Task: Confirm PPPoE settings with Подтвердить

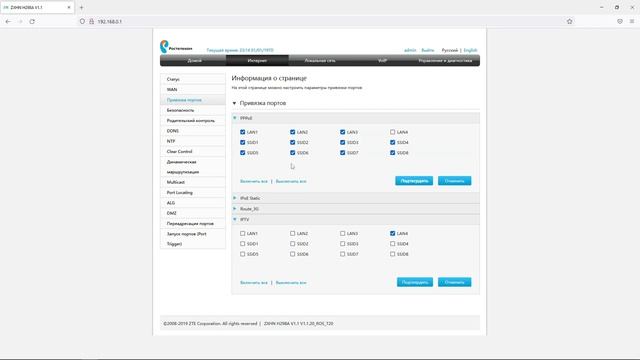Action: (x=414, y=181)
